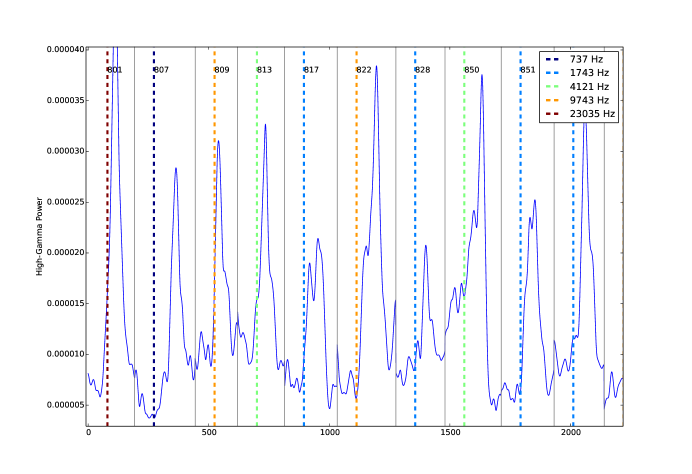The width and height of the screenshot is (692, 474).
Task: Click the 851 event label
Action: [x=528, y=70]
